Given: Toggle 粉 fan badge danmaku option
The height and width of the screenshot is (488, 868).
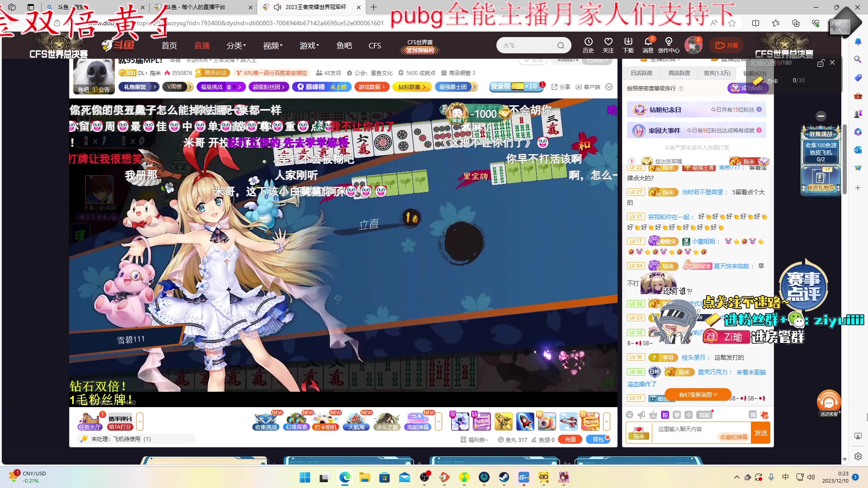Looking at the screenshot, I should pyautogui.click(x=665, y=415).
